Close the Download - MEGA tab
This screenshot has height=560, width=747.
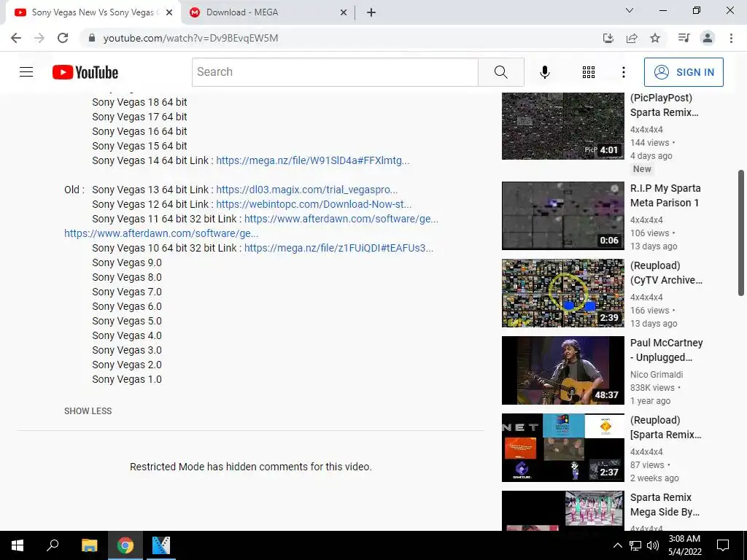click(x=343, y=13)
